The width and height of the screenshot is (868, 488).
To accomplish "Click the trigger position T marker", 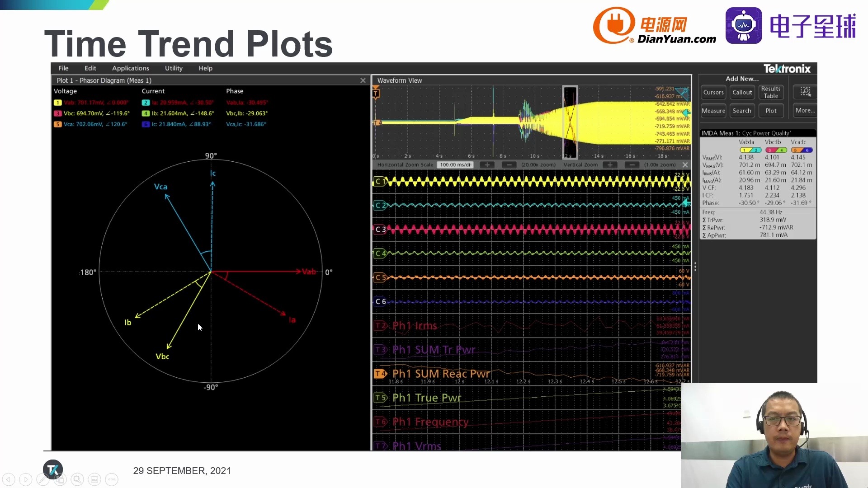I will tap(376, 93).
